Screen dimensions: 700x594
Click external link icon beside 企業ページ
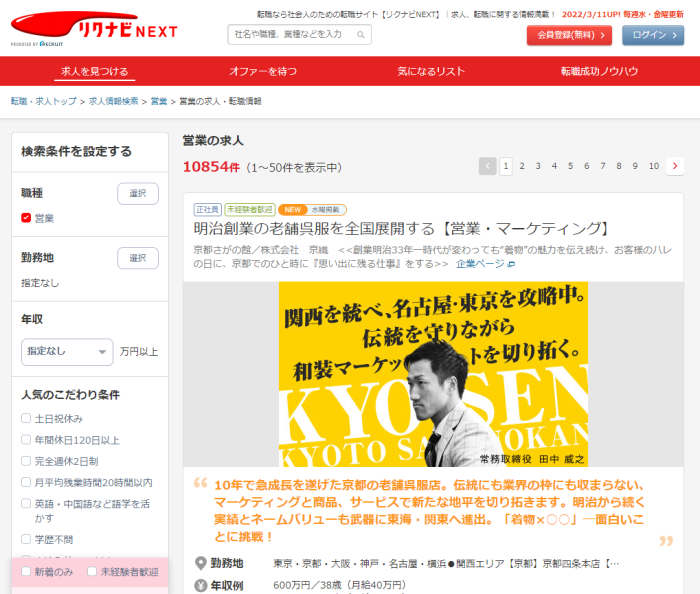512,264
